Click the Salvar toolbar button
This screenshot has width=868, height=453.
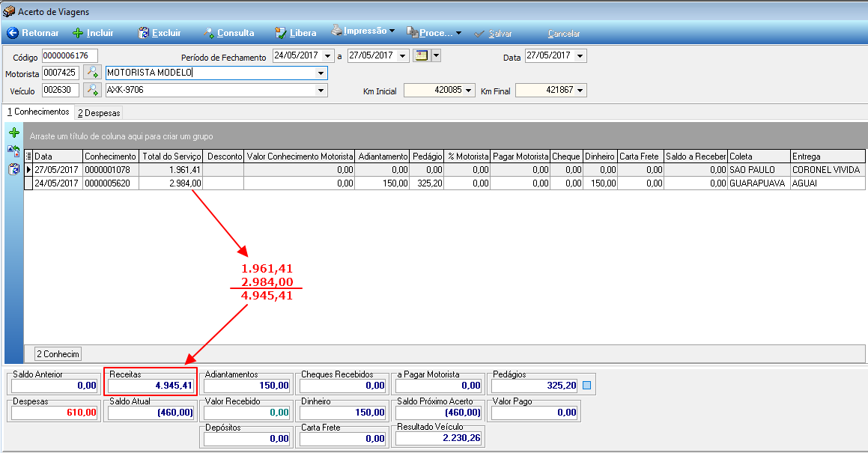[x=494, y=34]
